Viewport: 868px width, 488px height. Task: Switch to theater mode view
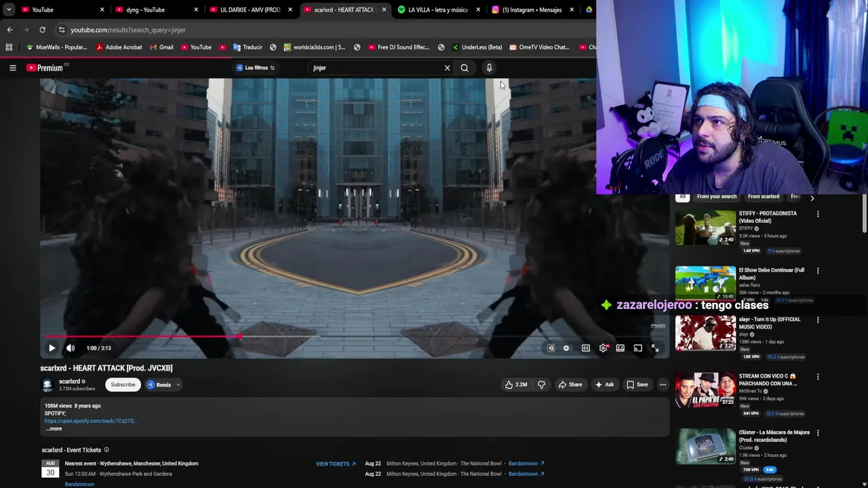pyautogui.click(x=620, y=348)
